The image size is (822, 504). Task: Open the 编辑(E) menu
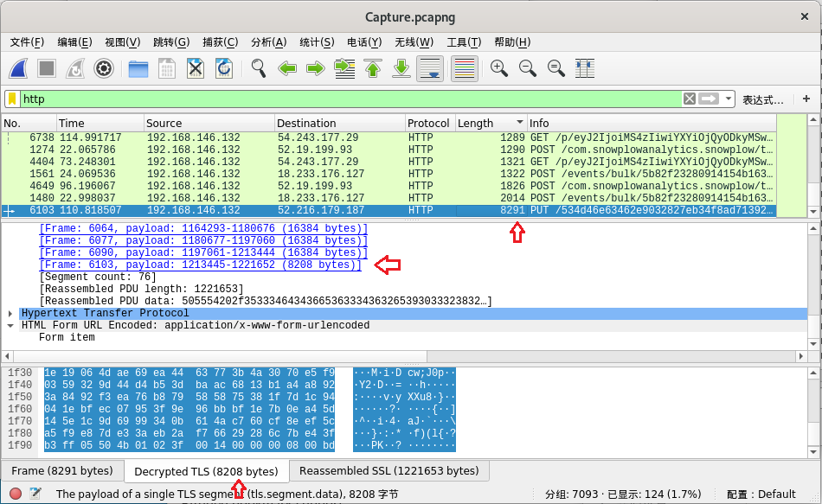pyautogui.click(x=74, y=42)
